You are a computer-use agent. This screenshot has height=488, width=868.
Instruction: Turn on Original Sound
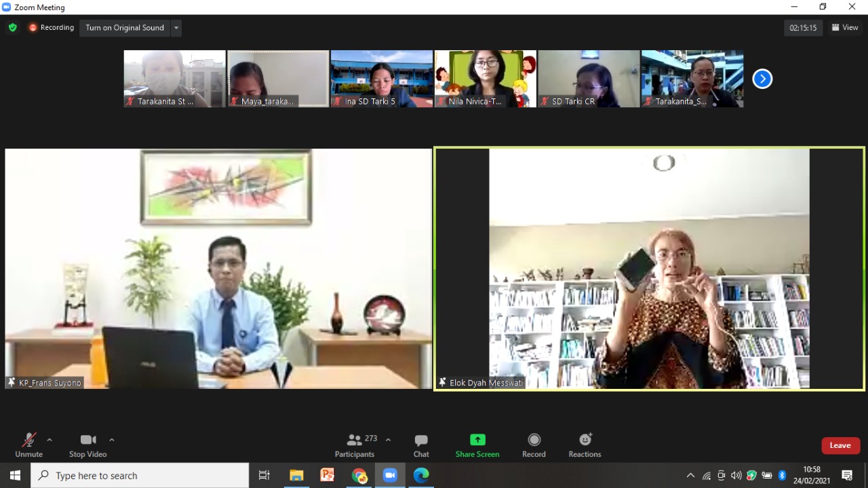click(125, 28)
